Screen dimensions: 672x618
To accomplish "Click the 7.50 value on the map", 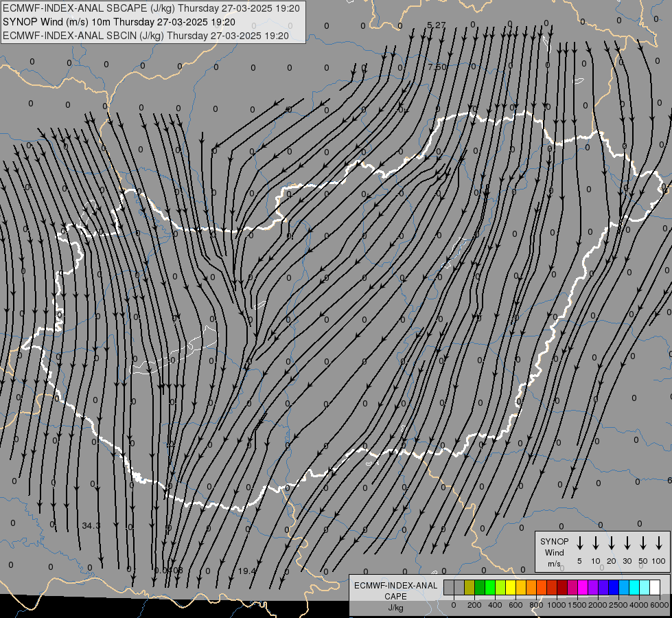I will tap(437, 67).
